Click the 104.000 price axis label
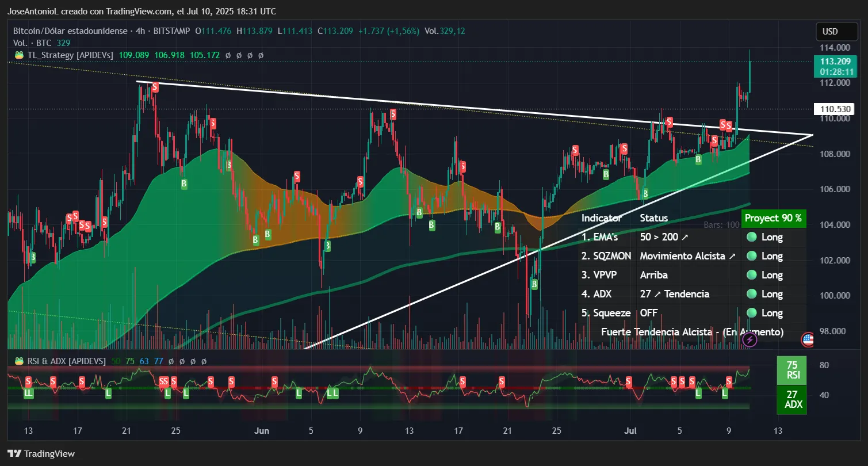Screen dimensions: 868x466 [x=834, y=224]
